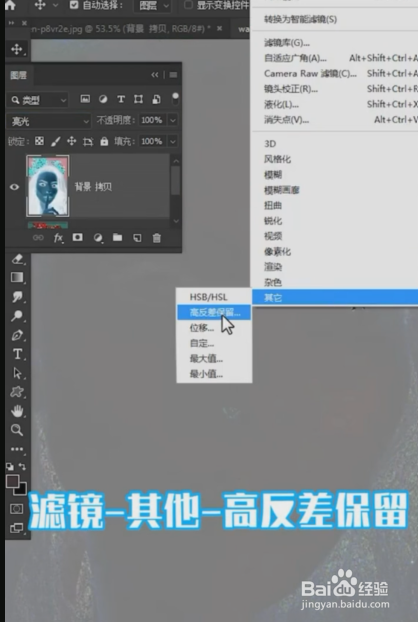Toggle lock transparent pixels
This screenshot has width=418, height=622.
[x=39, y=141]
